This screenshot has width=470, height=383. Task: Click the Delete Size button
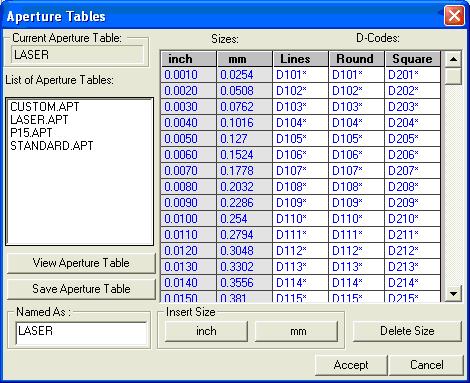(x=407, y=331)
